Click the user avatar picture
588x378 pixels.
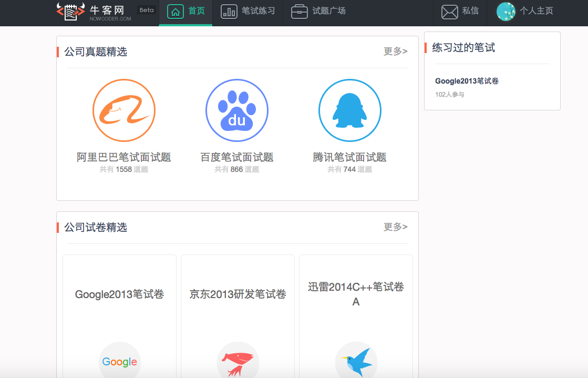[506, 12]
